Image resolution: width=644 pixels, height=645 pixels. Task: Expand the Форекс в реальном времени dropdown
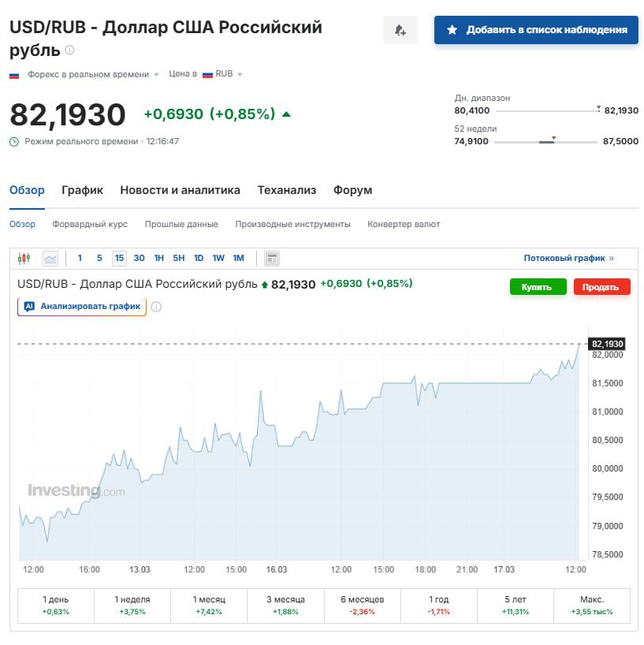pos(156,75)
